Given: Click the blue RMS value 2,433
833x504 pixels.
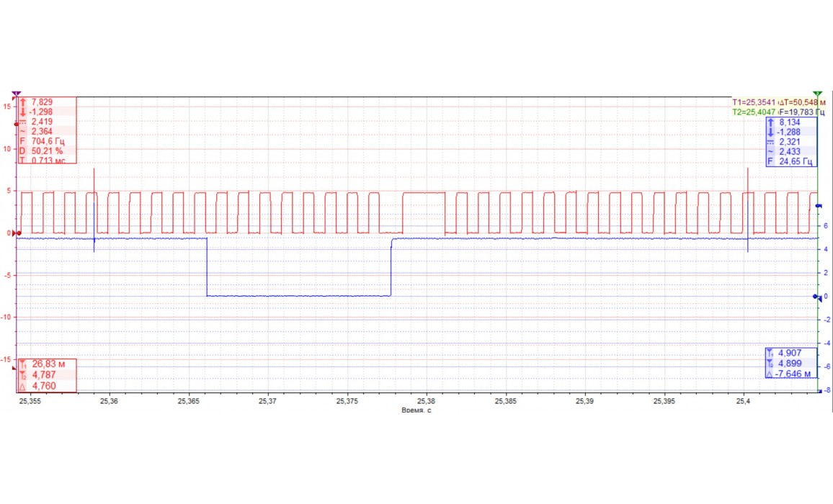Looking at the screenshot, I should [790, 152].
